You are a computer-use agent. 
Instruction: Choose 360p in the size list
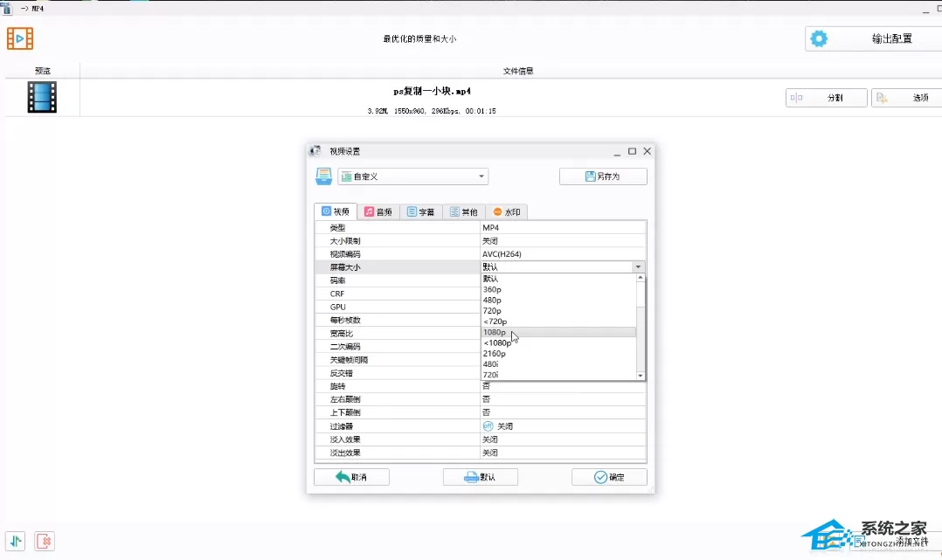click(x=492, y=290)
